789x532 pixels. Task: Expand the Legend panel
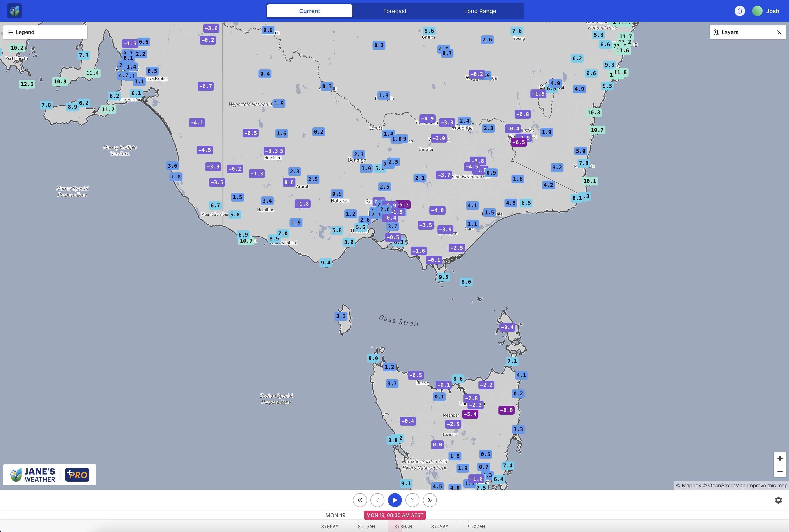click(45, 32)
